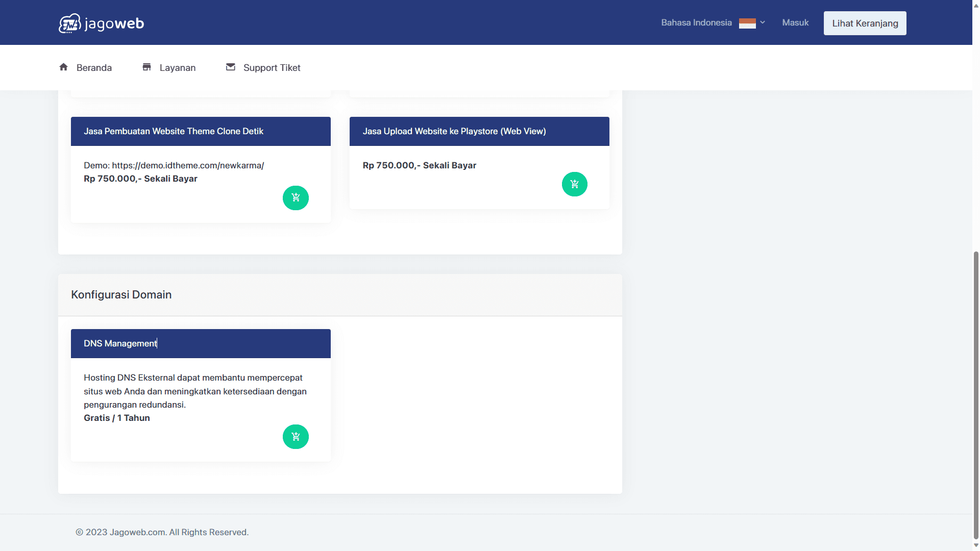
Task: Click the Hosting DNS Eksternal description text
Action: tap(195, 391)
